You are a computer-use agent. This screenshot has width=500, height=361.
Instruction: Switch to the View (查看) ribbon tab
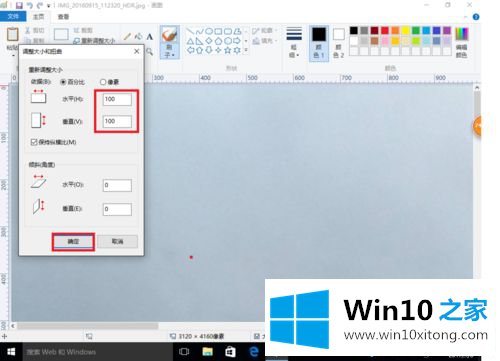click(x=63, y=17)
